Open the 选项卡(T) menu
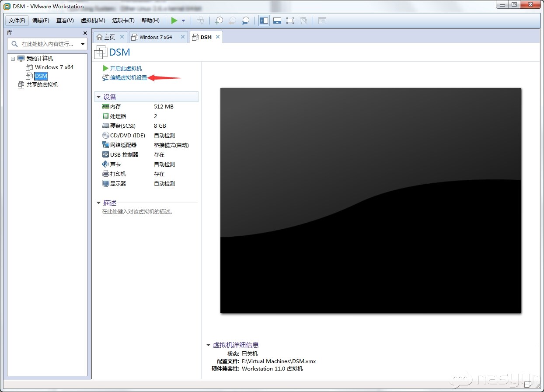Screen dimensions: 544x392 [123, 21]
